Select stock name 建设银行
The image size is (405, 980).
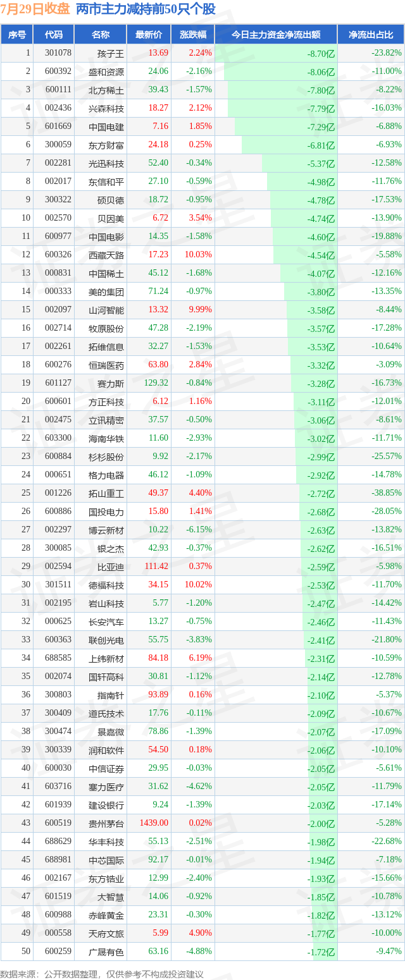tap(106, 805)
